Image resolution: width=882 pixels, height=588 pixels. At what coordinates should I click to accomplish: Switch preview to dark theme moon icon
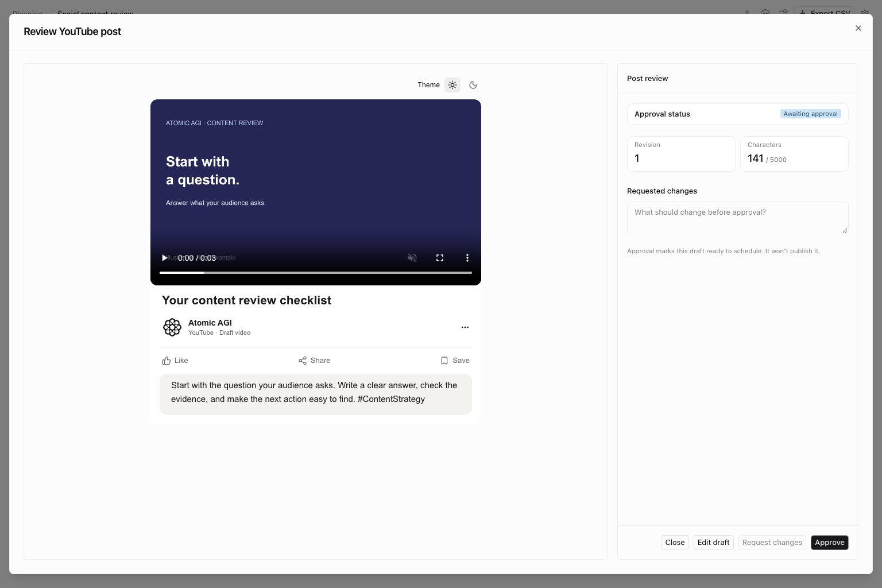coord(473,85)
